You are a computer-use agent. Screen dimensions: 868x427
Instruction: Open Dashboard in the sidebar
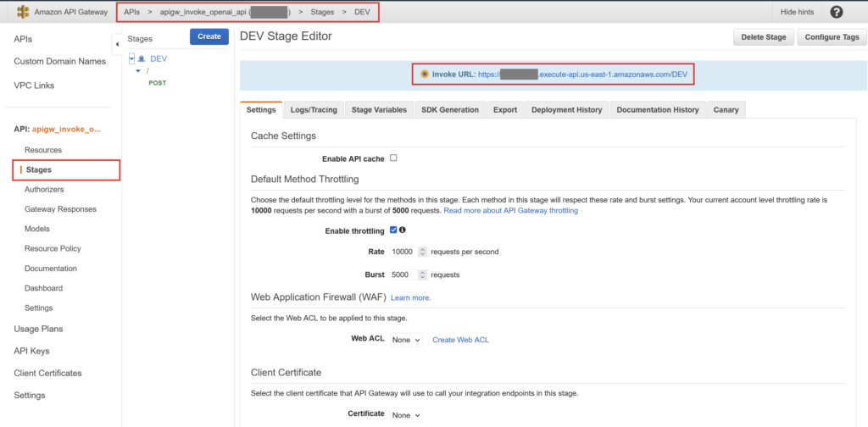click(x=44, y=288)
